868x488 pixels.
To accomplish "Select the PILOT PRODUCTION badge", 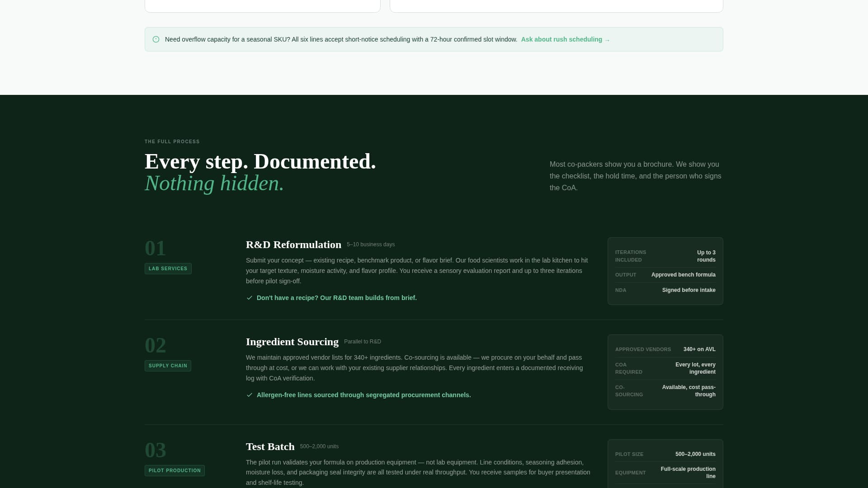I will pyautogui.click(x=175, y=470).
